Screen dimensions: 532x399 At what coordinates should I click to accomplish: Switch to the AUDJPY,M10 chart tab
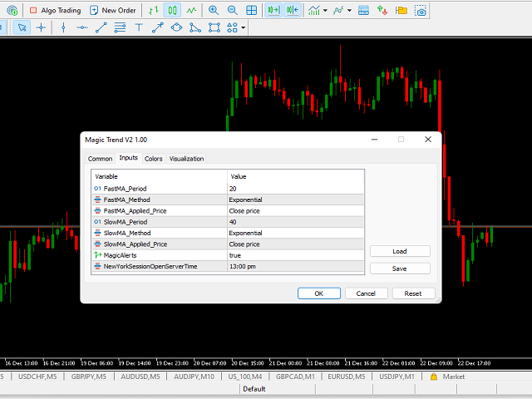pos(194,377)
